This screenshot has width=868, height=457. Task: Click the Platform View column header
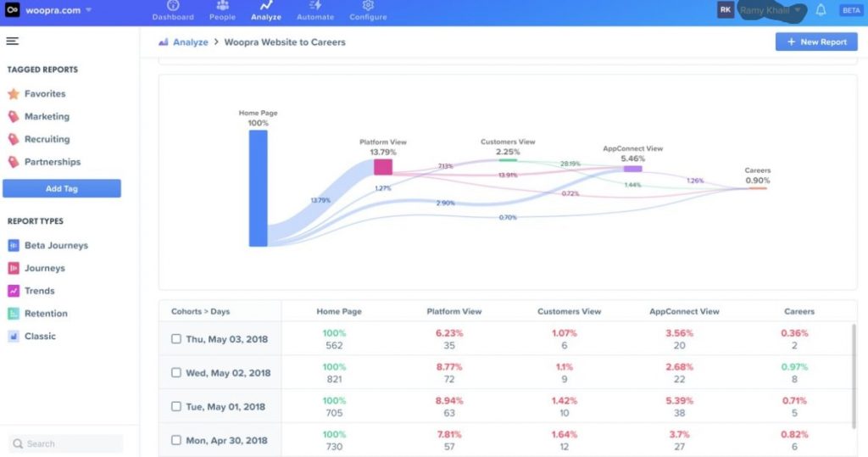[x=454, y=311]
